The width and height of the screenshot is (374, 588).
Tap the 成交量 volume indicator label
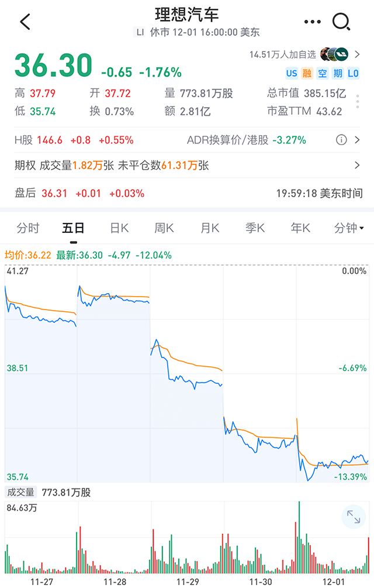tap(20, 492)
